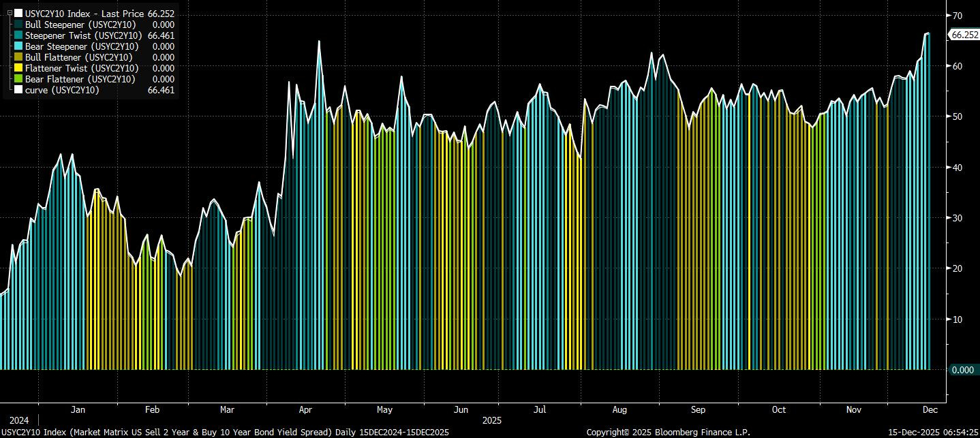Click the Mar label on the time axis
Viewport: 980px width, 438px height.
click(x=227, y=410)
